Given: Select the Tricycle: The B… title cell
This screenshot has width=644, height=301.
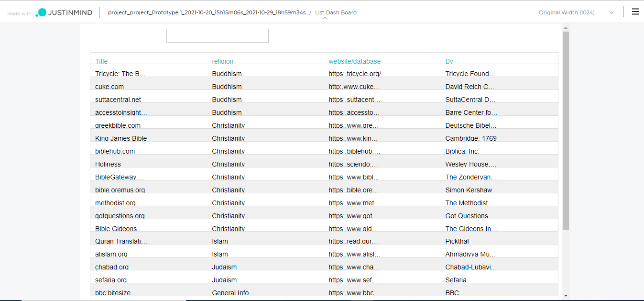Looking at the screenshot, I should 120,74.
